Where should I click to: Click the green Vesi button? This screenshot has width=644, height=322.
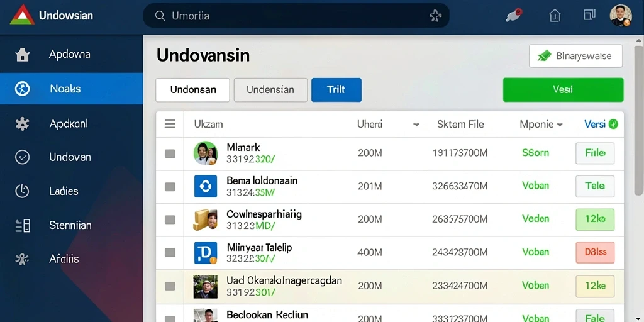563,90
